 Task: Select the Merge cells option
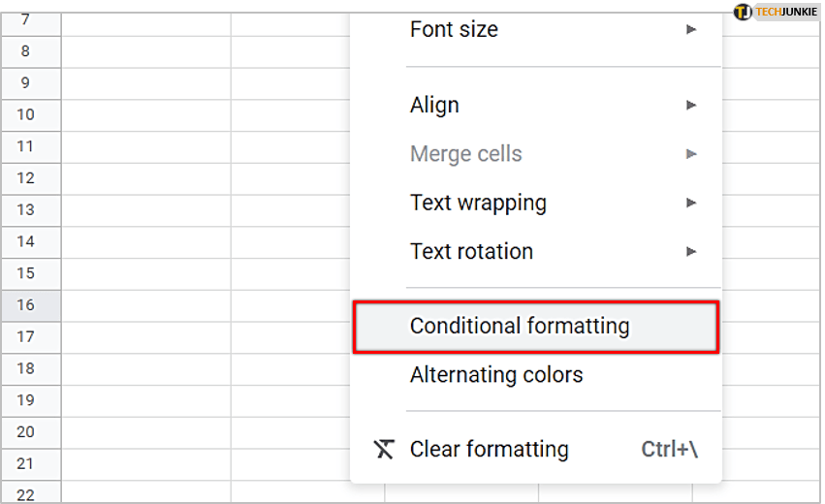click(x=465, y=154)
